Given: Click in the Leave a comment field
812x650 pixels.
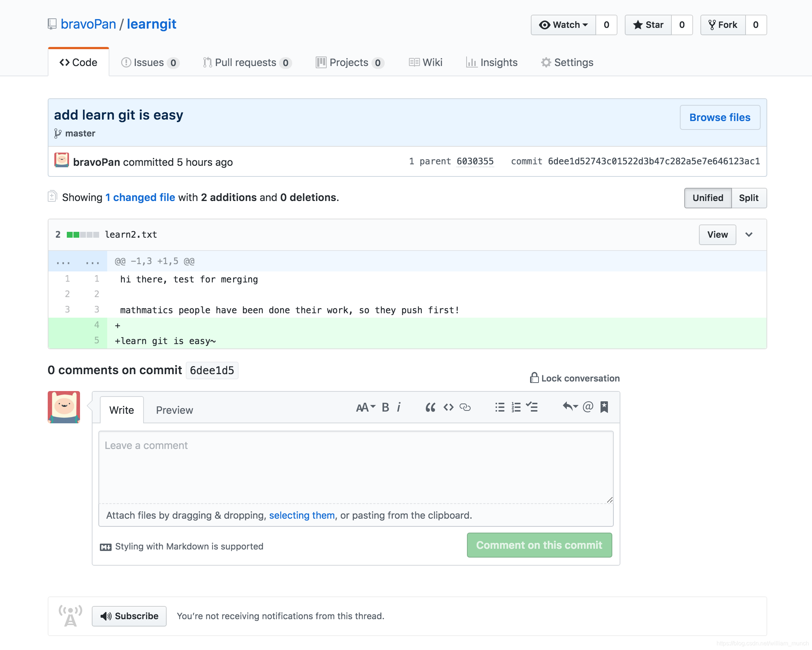Looking at the screenshot, I should coord(356,467).
